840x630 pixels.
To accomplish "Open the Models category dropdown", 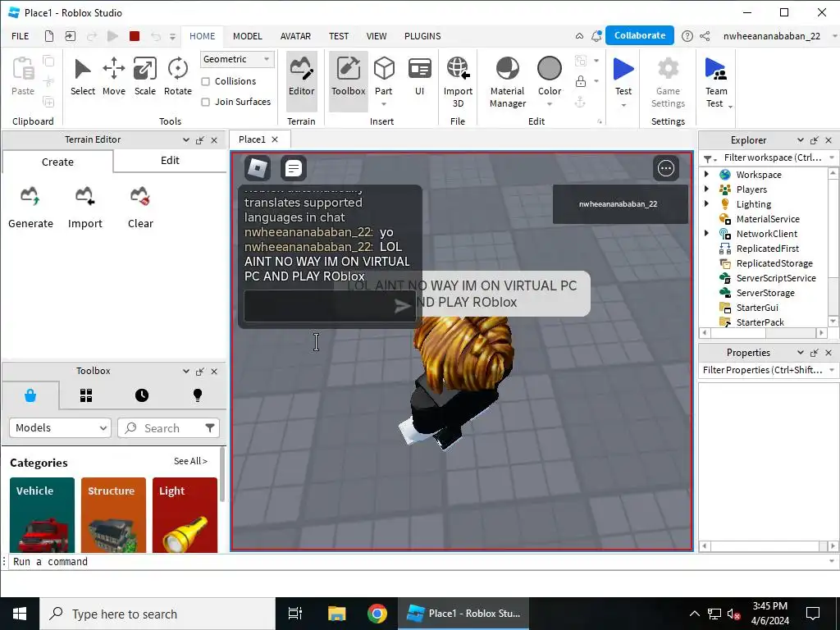I will pyautogui.click(x=60, y=428).
